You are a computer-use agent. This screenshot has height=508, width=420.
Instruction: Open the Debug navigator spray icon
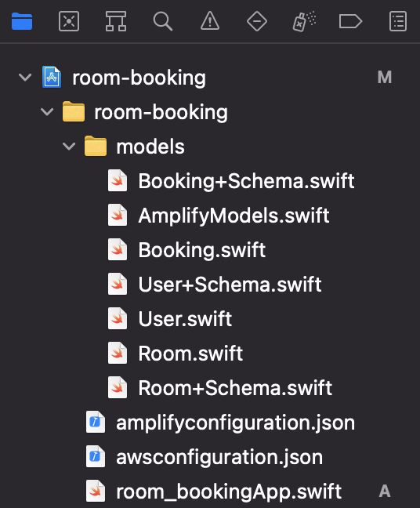[304, 21]
